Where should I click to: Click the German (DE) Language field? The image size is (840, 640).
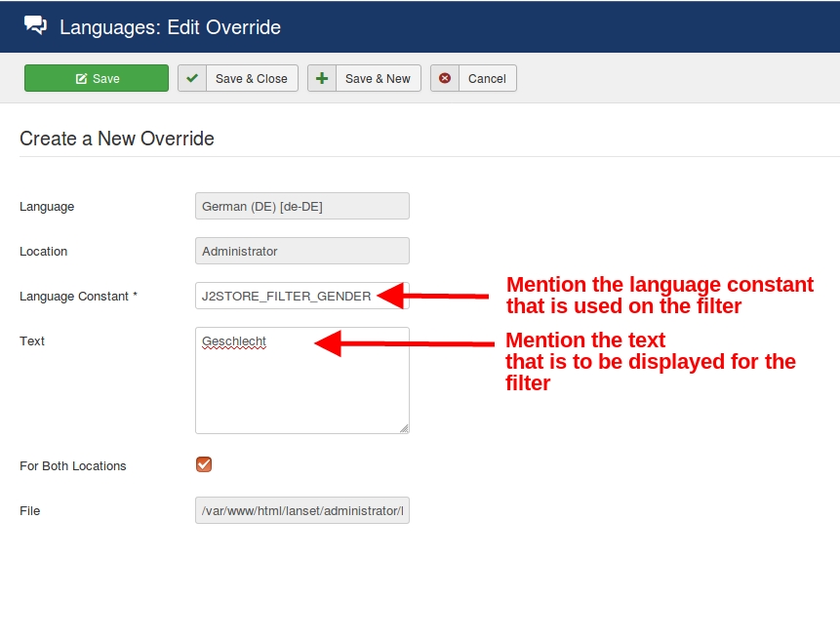coord(301,206)
